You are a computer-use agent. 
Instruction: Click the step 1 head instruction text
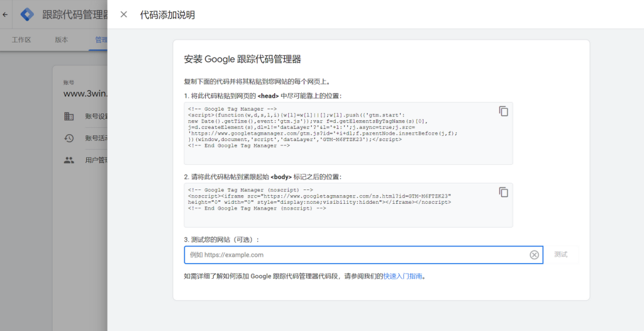pyautogui.click(x=263, y=96)
